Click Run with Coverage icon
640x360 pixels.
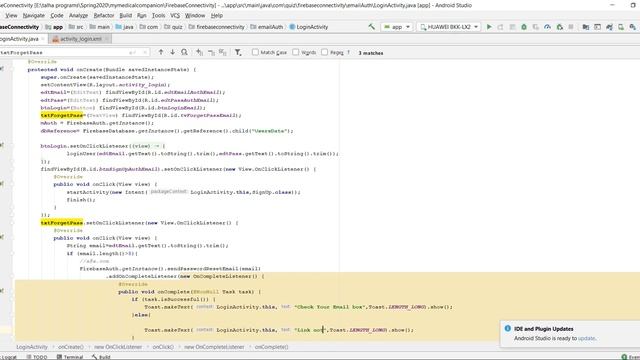coord(536,27)
